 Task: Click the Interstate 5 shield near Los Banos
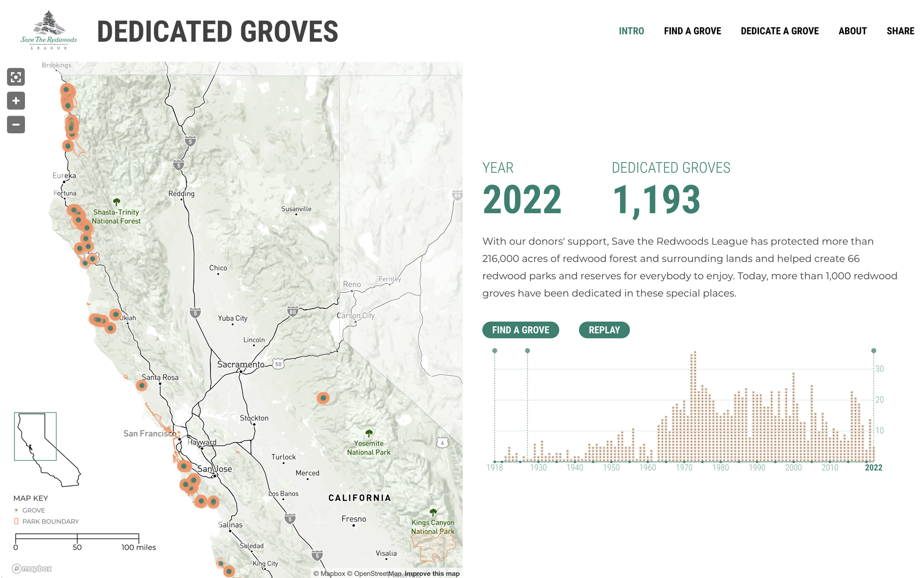coord(290,519)
